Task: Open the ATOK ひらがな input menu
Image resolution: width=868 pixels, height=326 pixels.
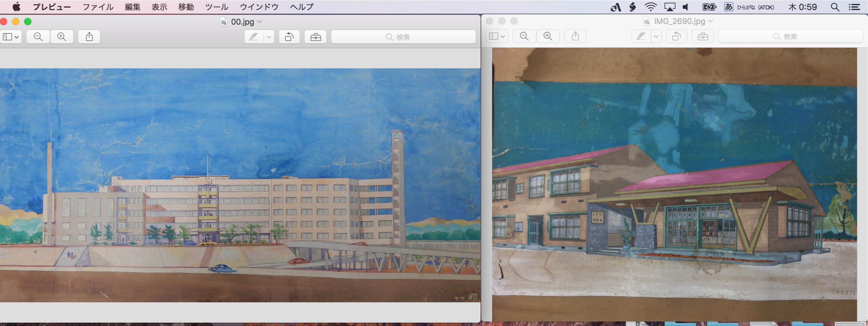Action: click(749, 7)
